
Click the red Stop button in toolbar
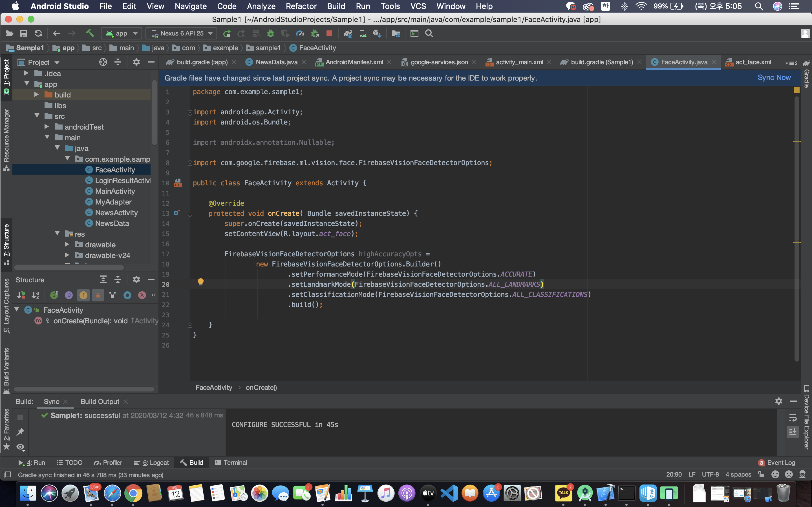[329, 33]
